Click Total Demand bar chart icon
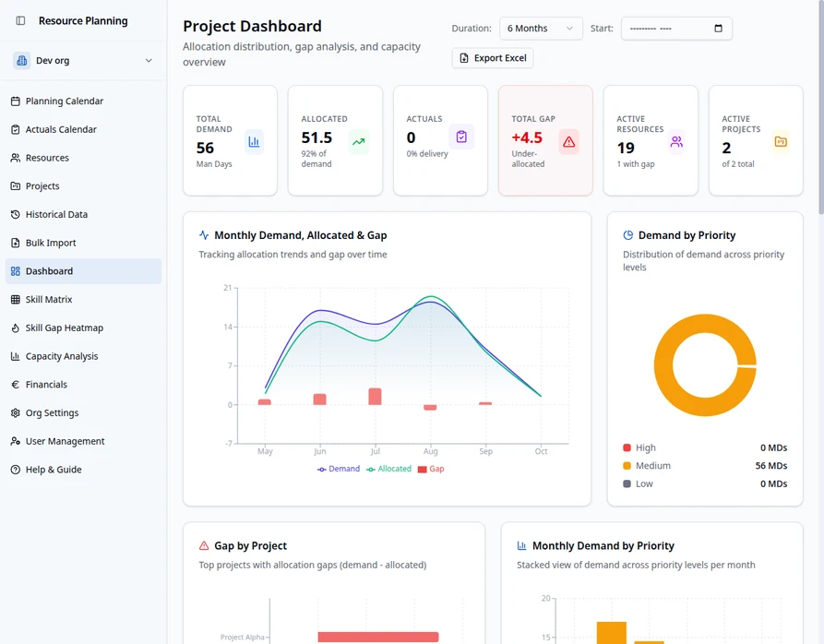Screen dimensions: 824x644 coord(254,141)
